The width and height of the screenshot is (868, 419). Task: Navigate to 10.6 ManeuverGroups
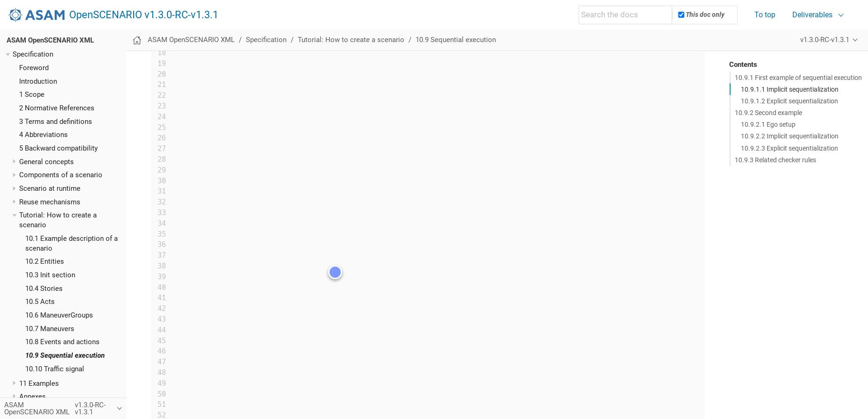pyautogui.click(x=59, y=315)
